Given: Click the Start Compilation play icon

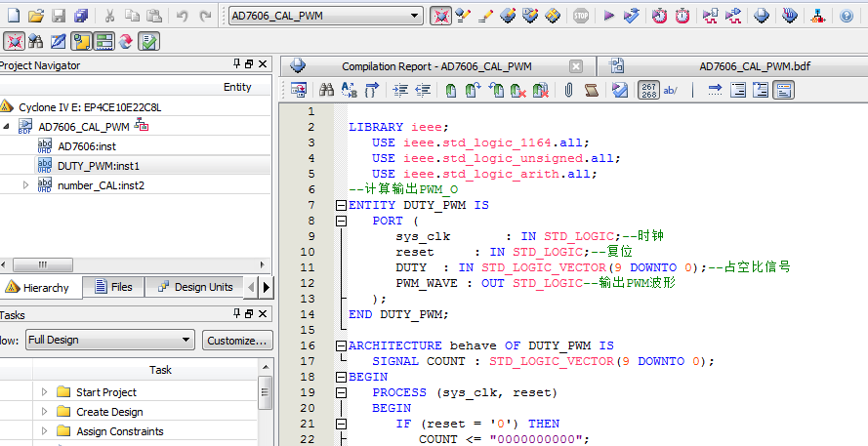Looking at the screenshot, I should tap(608, 16).
